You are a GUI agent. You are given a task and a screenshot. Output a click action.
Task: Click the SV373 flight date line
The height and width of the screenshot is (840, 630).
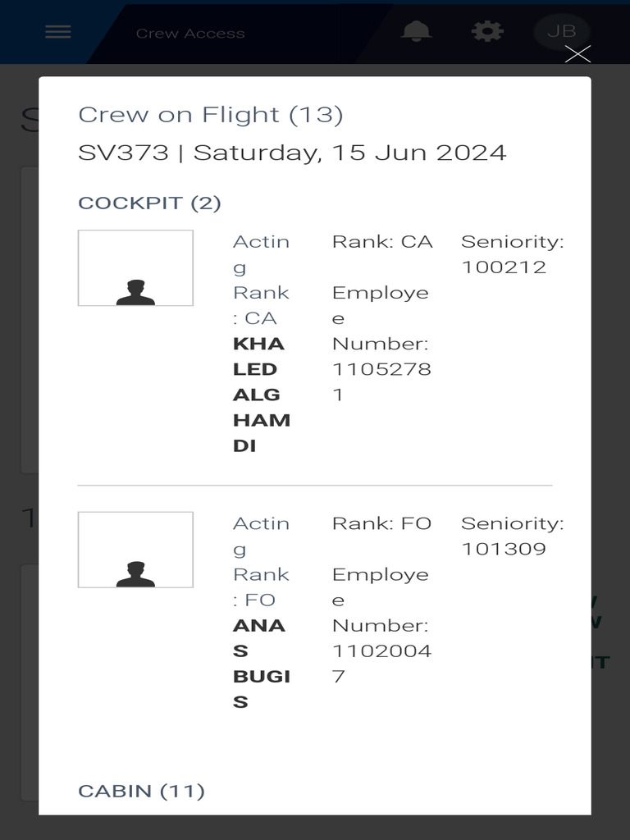click(x=292, y=153)
